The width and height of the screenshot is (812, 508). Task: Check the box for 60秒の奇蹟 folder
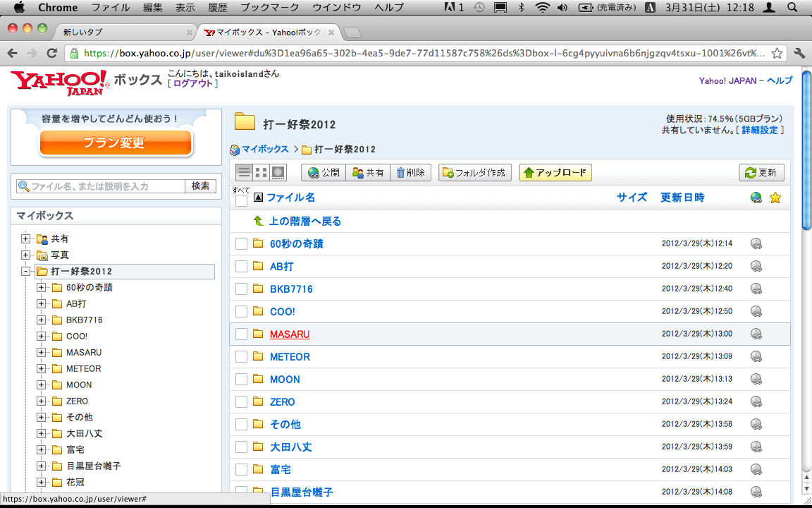coord(241,243)
